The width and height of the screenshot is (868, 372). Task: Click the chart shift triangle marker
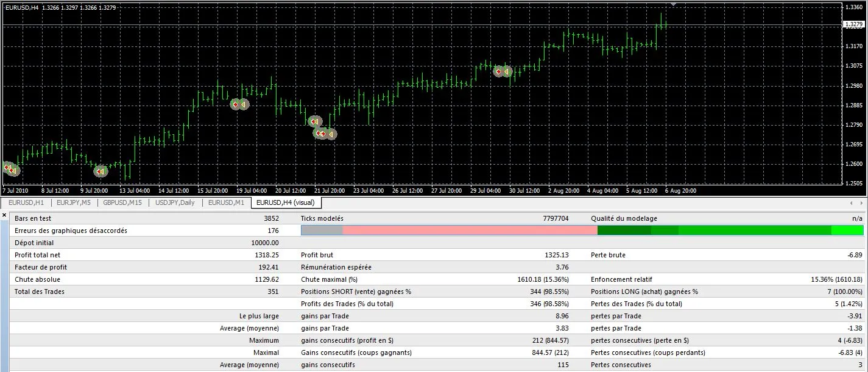[673, 4]
